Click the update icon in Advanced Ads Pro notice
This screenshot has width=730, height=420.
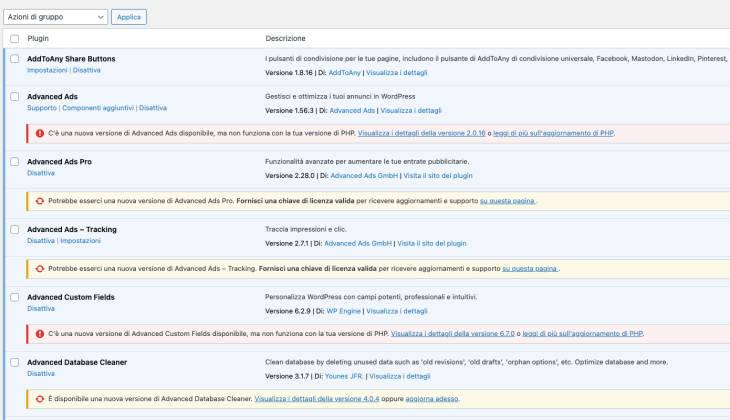point(40,201)
